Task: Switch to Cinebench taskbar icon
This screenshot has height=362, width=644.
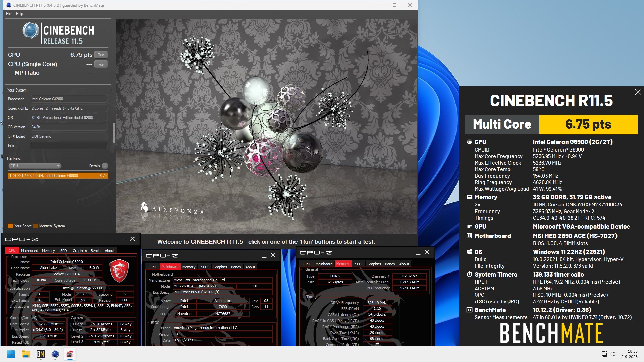Action: pyautogui.click(x=55, y=354)
